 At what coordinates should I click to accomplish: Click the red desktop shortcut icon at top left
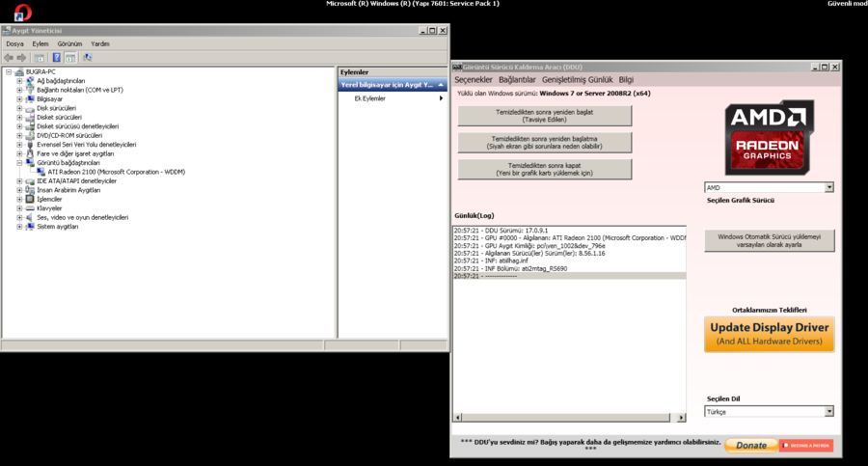tap(23, 13)
